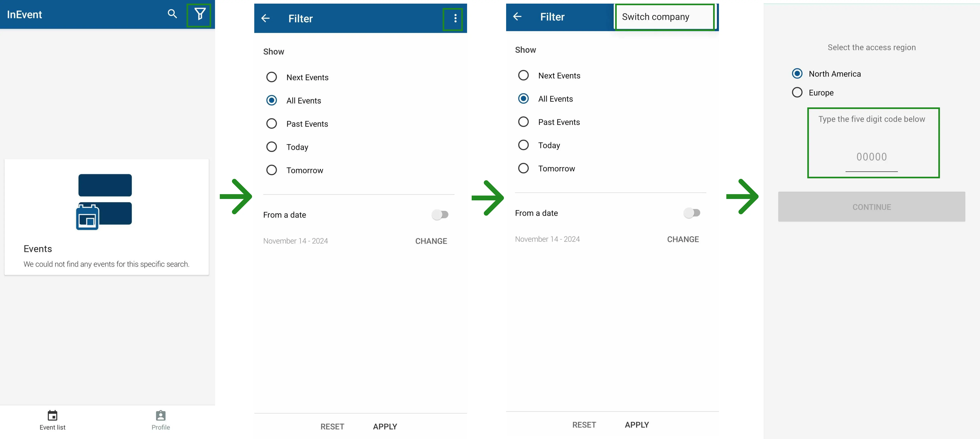Click RESET on second-screen filter
The image size is (980, 439).
[332, 426]
